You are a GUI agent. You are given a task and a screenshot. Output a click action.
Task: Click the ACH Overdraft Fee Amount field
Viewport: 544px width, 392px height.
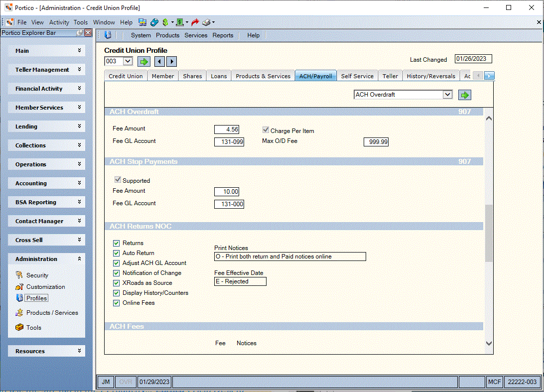[227, 130]
